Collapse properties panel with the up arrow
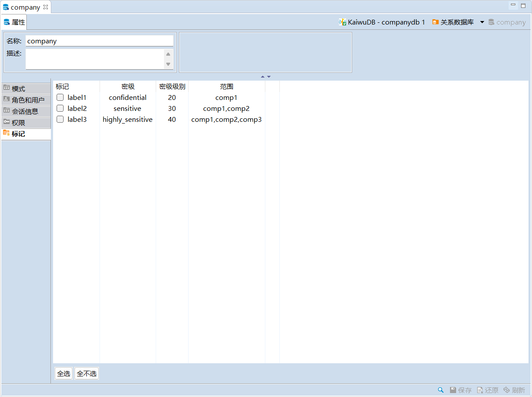The width and height of the screenshot is (532, 397). pyautogui.click(x=263, y=77)
